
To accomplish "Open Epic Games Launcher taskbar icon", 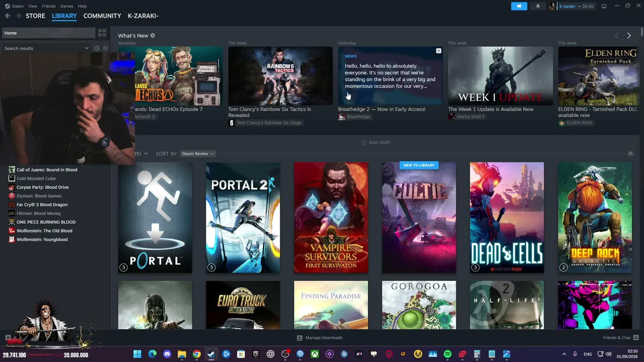I will tap(256, 354).
